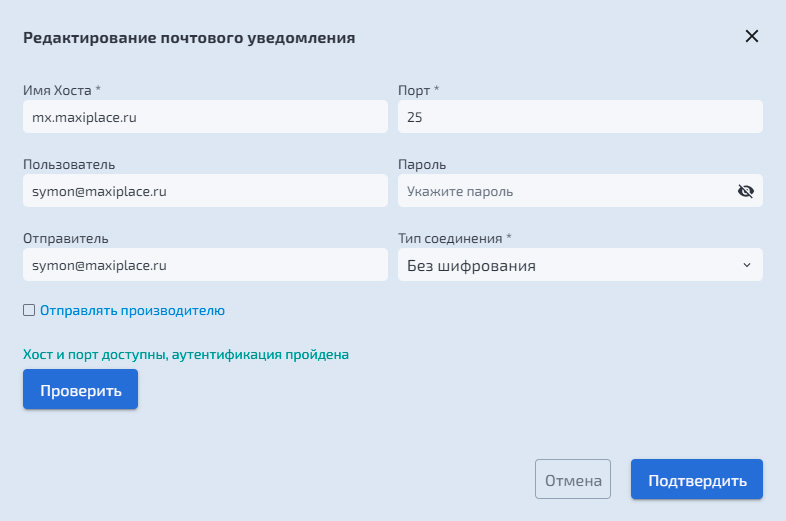Click the 'Тип соединения' field label

455,239
